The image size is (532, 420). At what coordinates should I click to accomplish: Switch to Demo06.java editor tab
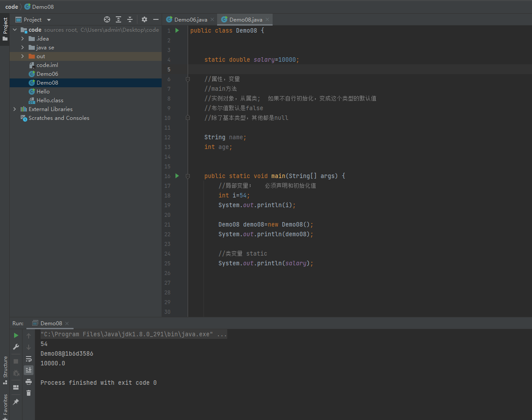(190, 19)
